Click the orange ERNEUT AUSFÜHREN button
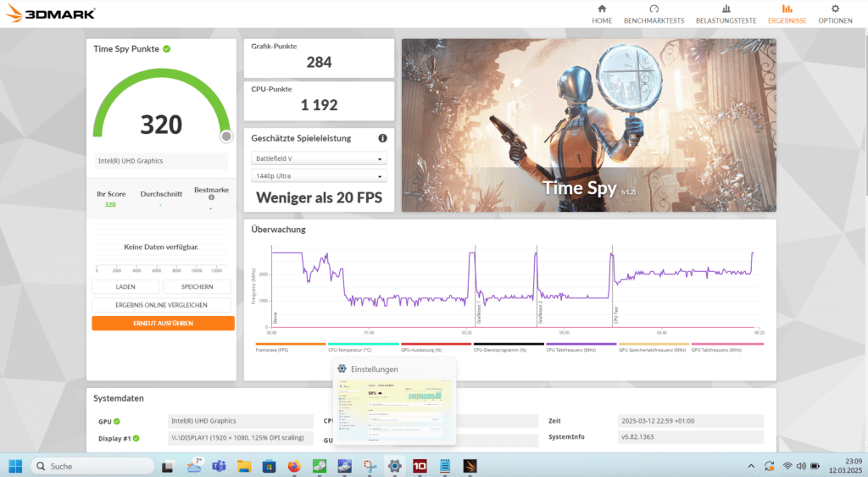Image resolution: width=868 pixels, height=477 pixels. [163, 323]
